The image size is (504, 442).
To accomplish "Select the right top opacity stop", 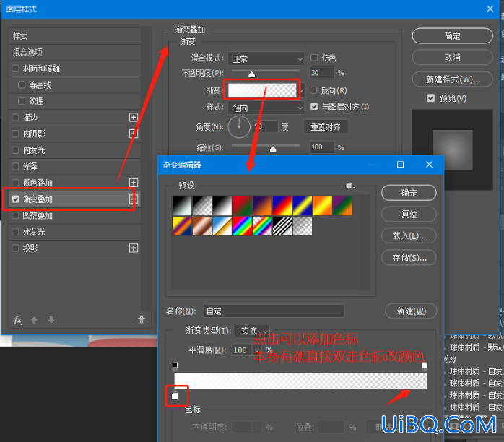I will 425,365.
